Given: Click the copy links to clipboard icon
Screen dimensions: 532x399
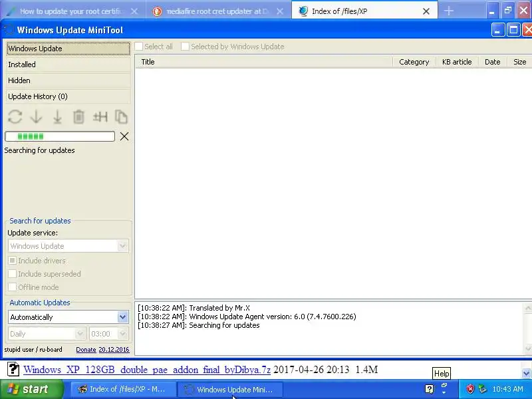Looking at the screenshot, I should click(x=121, y=117).
